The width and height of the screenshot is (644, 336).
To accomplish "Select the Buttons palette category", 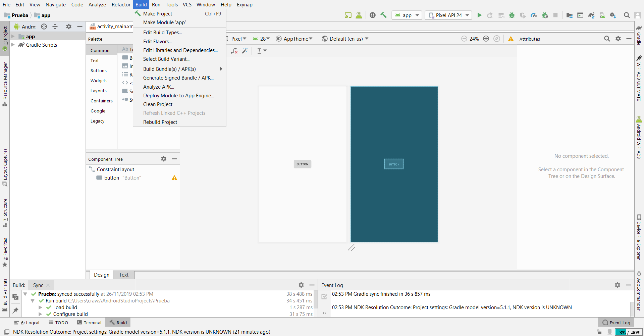I will (x=99, y=71).
